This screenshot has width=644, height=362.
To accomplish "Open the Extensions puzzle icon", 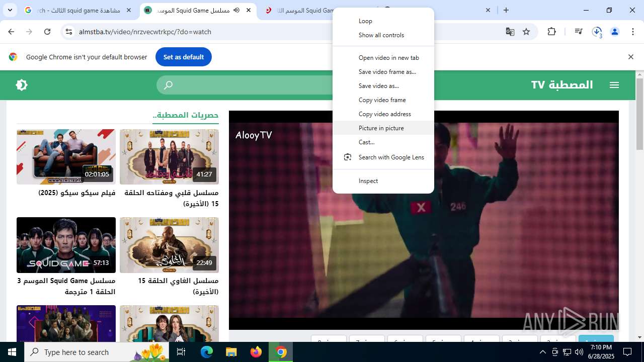I will (x=552, y=32).
